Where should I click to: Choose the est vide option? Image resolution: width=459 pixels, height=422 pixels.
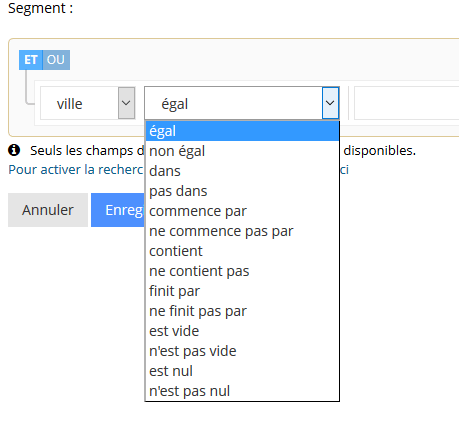click(x=242, y=331)
